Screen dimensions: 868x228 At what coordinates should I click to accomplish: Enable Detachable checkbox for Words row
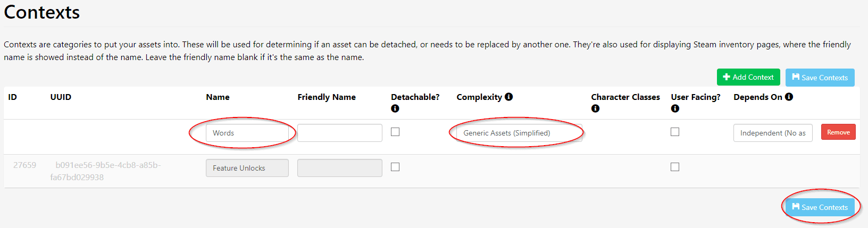395,132
